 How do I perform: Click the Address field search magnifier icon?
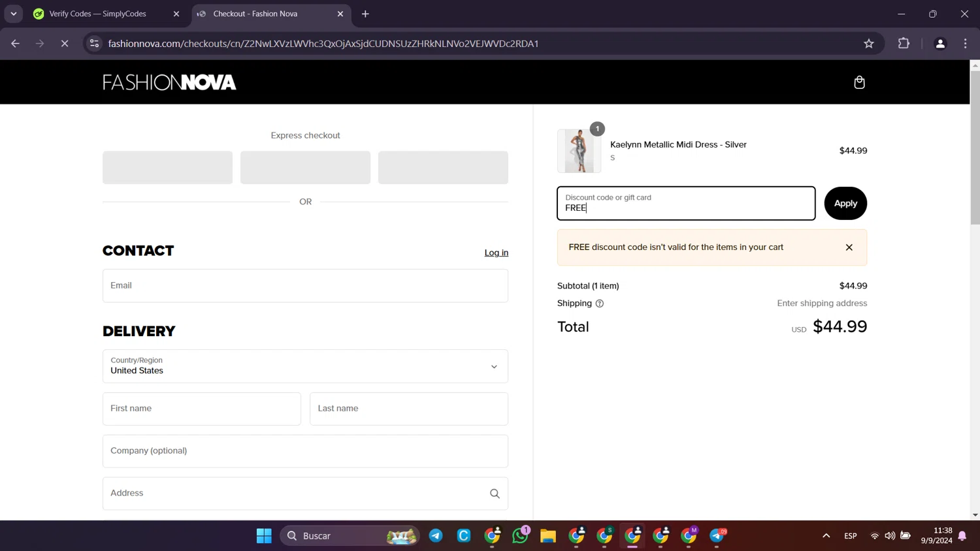point(495,494)
